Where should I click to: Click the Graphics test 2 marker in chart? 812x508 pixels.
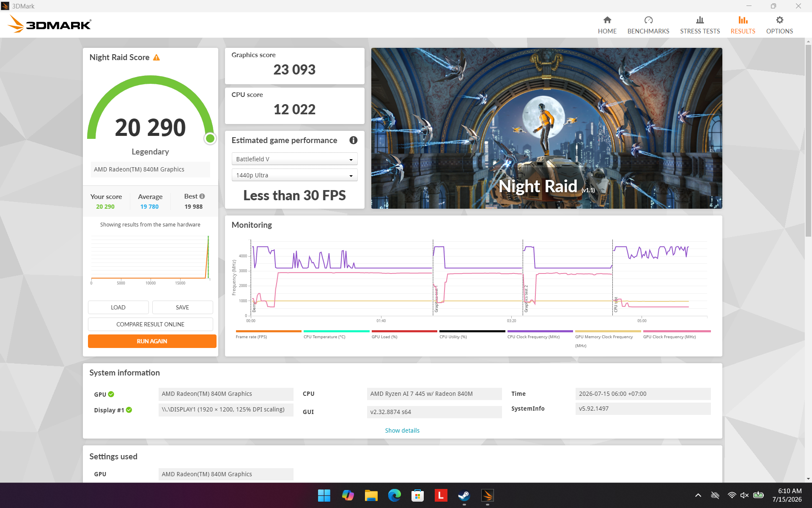click(526, 298)
